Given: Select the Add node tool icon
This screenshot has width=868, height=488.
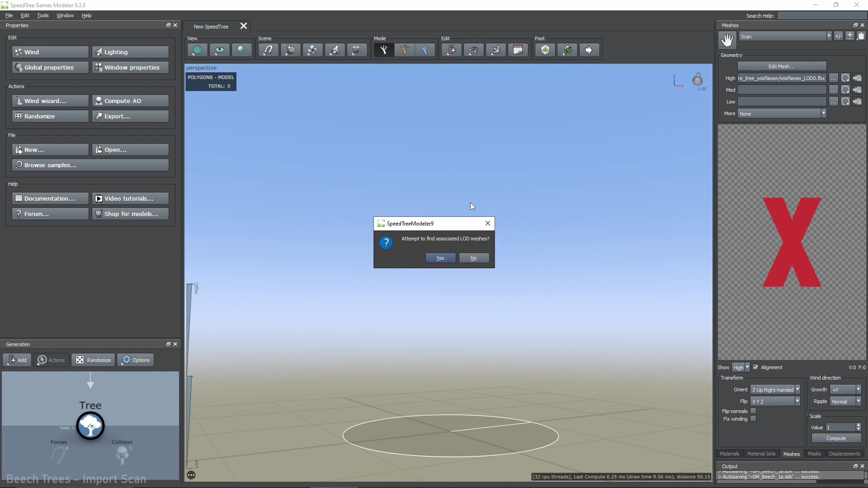Looking at the screenshot, I should click(x=451, y=49).
